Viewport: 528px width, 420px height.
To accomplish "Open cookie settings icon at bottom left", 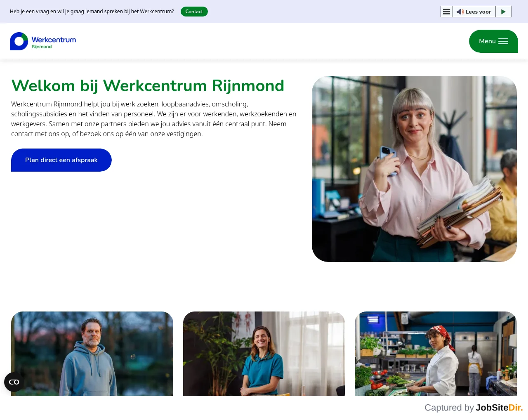I will tap(14, 382).
